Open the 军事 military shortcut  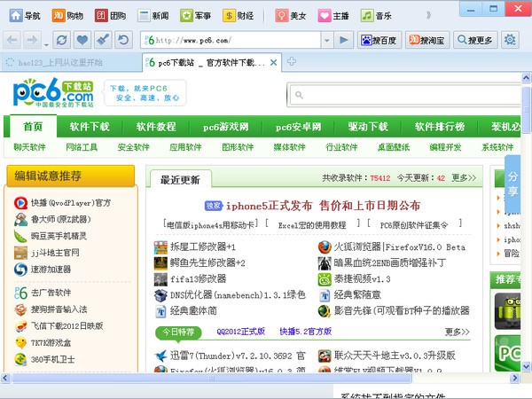[196, 16]
